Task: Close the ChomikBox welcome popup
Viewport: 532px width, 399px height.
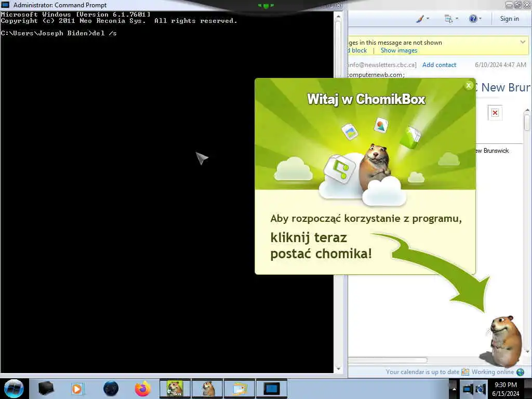Action: tap(469, 86)
